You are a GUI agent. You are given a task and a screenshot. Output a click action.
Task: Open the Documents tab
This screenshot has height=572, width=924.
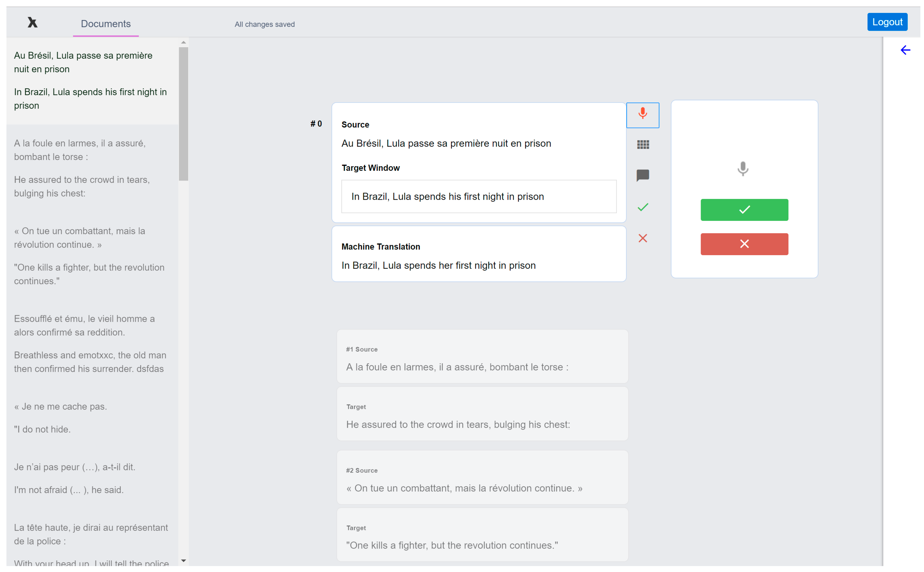point(105,24)
